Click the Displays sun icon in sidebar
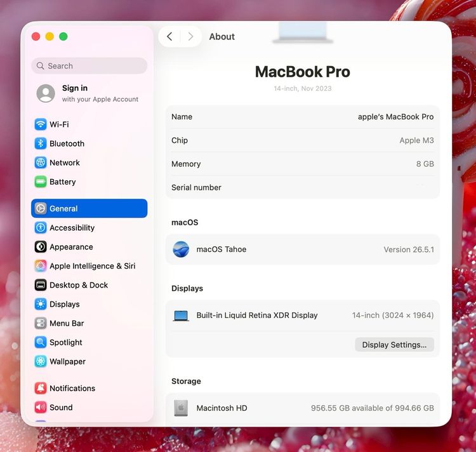The height and width of the screenshot is (452, 476). point(41,304)
